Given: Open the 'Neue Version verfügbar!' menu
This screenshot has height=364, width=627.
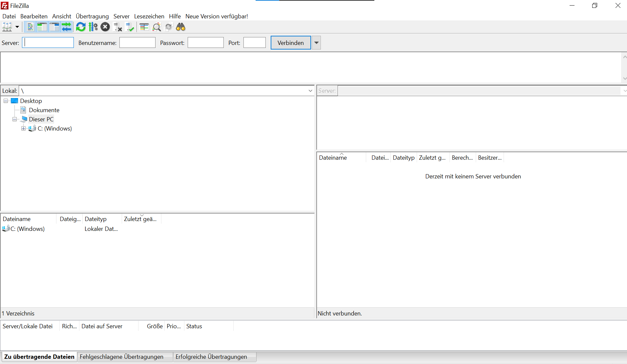Looking at the screenshot, I should (217, 16).
